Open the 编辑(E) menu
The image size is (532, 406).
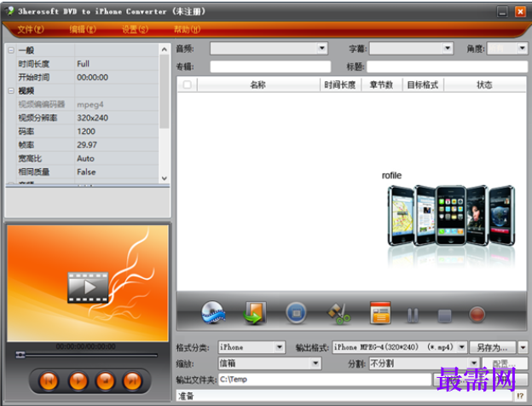click(x=83, y=30)
